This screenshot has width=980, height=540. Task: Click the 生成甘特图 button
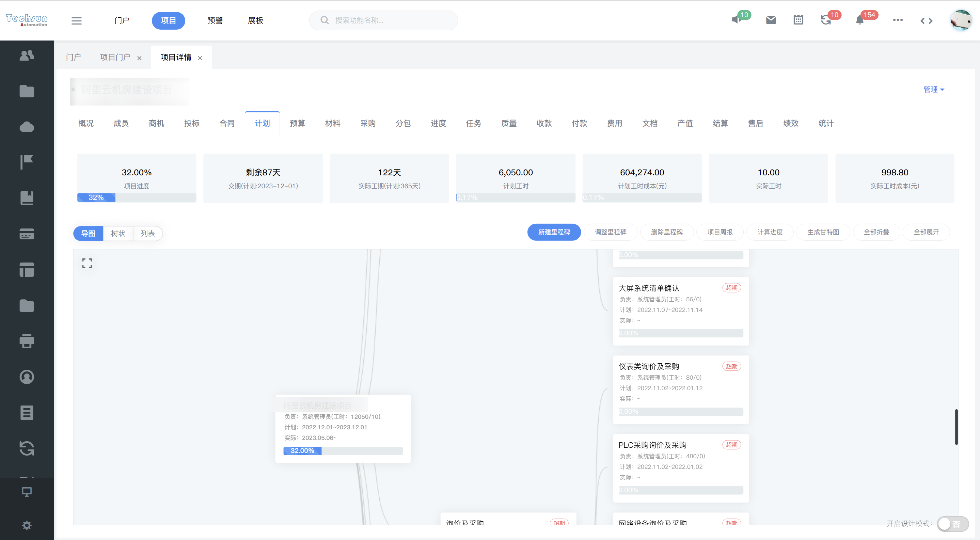[823, 232]
